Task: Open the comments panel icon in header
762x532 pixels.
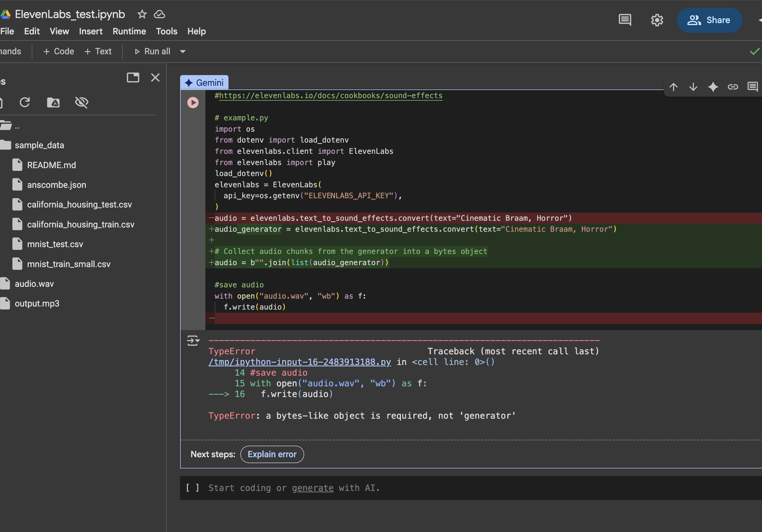Action: click(625, 20)
